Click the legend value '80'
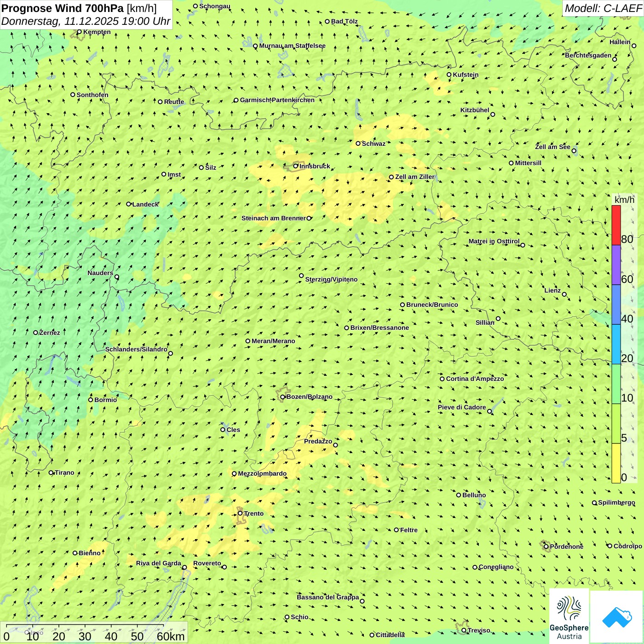Image resolution: width=644 pixels, height=644 pixels. coord(627,239)
